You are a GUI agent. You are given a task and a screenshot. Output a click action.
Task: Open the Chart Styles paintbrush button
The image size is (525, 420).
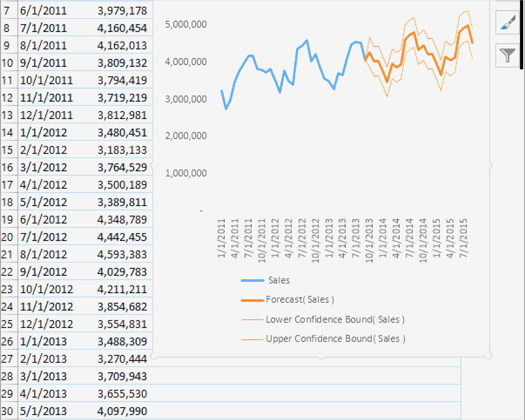pyautogui.click(x=507, y=23)
